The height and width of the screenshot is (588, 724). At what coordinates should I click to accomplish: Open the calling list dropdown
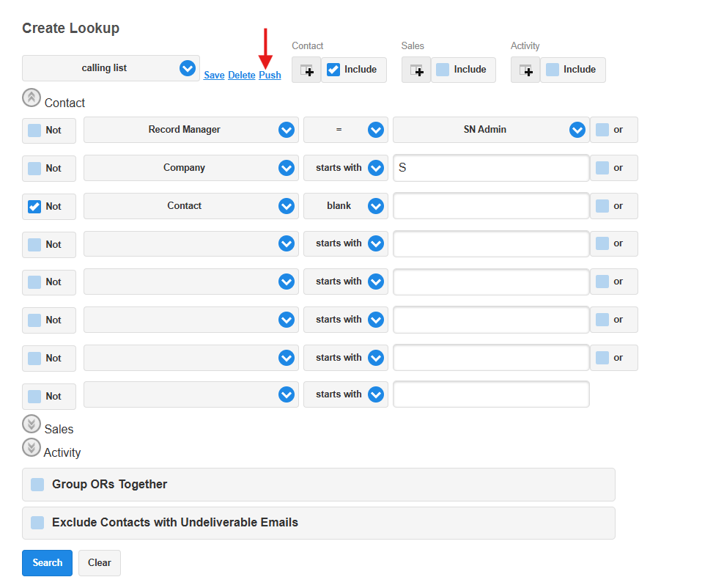click(x=111, y=68)
